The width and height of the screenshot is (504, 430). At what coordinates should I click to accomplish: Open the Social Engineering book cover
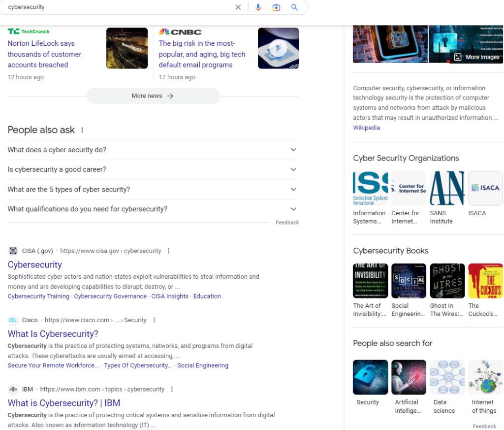tap(409, 281)
